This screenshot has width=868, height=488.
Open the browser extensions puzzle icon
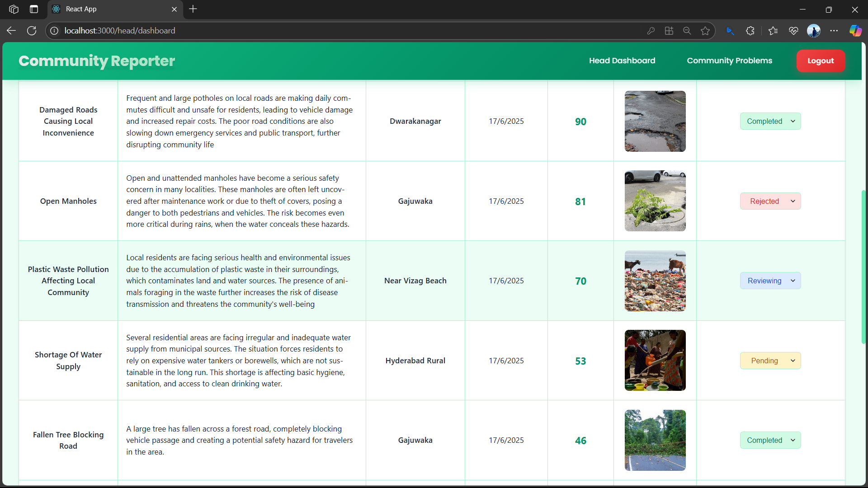[x=750, y=31]
